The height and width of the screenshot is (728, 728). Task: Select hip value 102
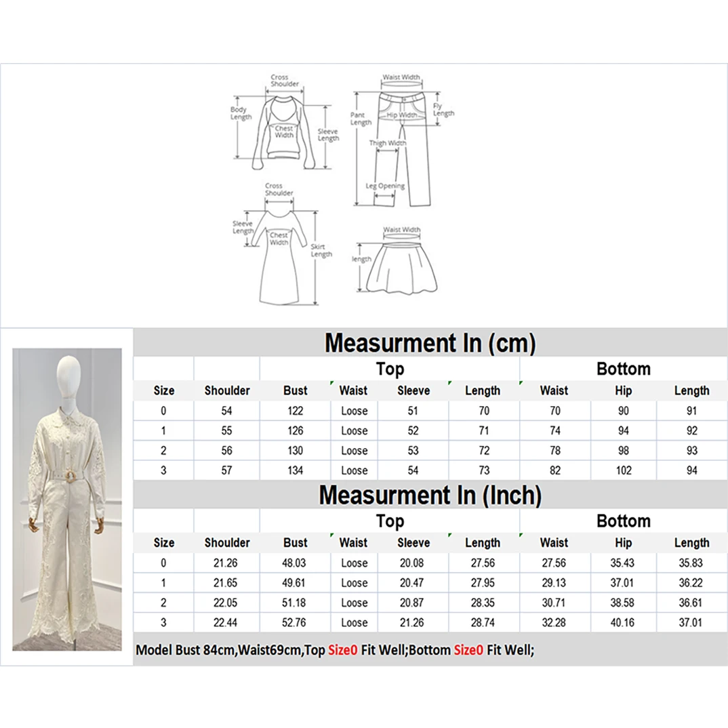[624, 471]
